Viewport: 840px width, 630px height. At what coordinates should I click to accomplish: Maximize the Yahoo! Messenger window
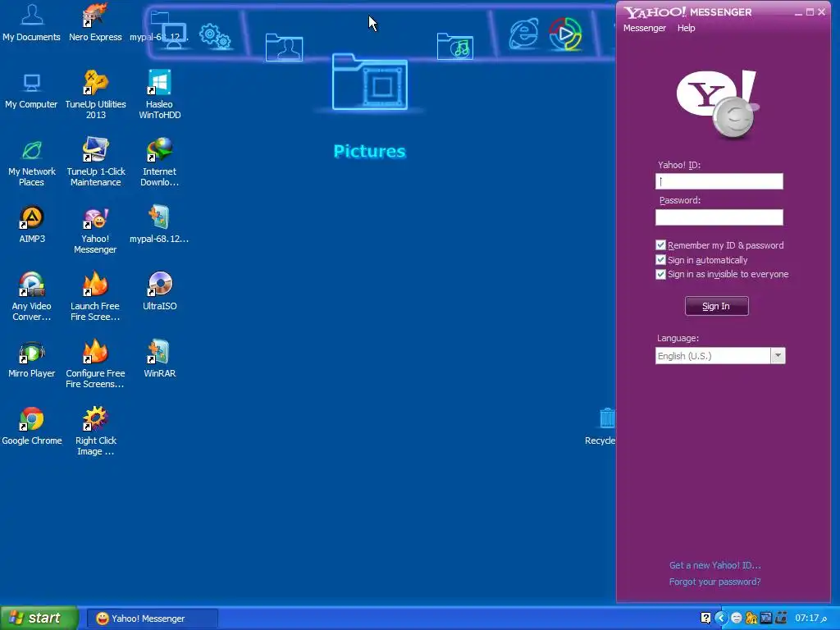point(810,12)
